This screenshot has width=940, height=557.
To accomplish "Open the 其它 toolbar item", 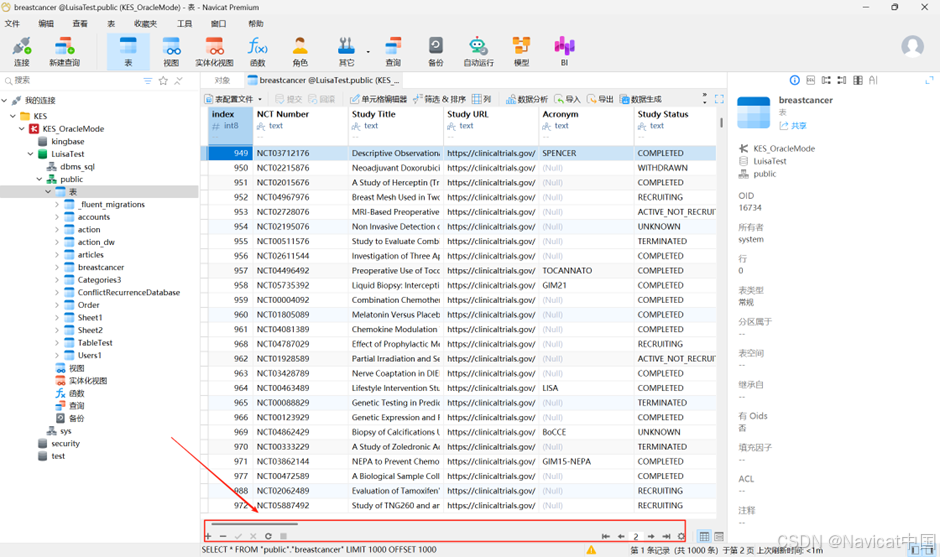I will [347, 52].
